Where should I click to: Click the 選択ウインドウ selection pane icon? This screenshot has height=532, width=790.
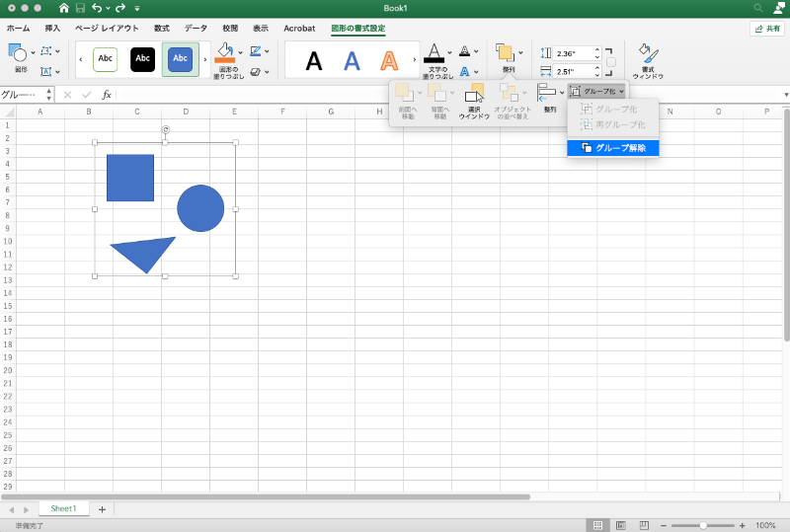pos(474,102)
